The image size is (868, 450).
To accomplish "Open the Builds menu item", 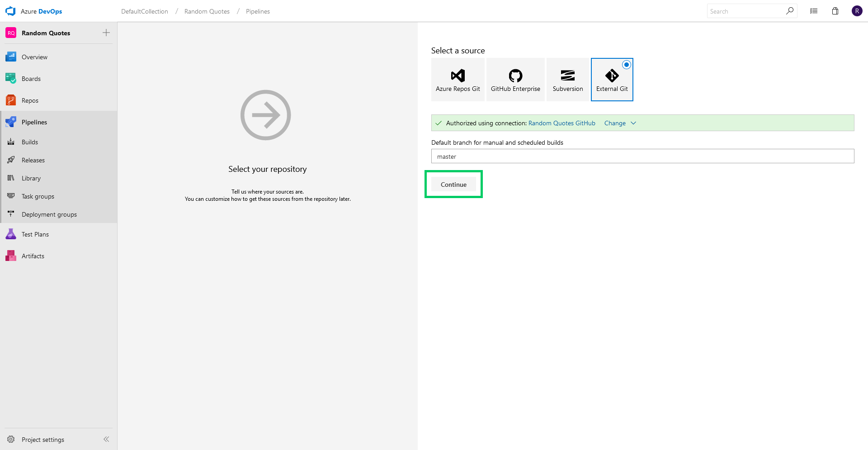I will pyautogui.click(x=30, y=142).
